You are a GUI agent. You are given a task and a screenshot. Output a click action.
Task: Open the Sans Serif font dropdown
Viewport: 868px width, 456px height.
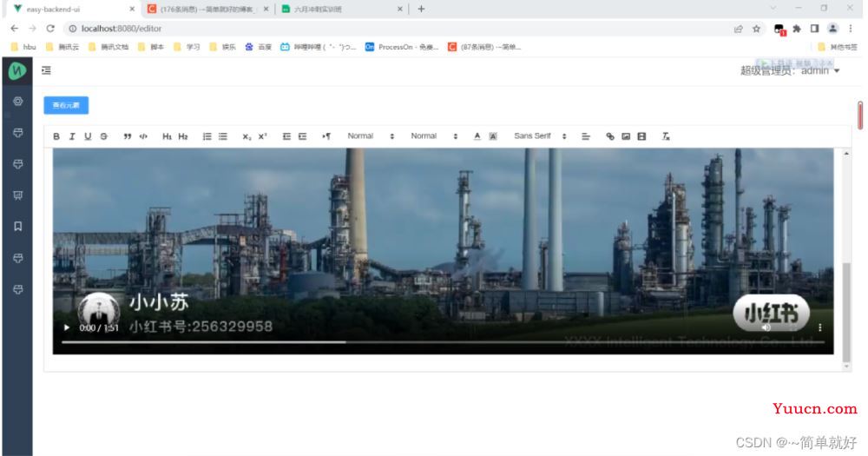tap(540, 136)
